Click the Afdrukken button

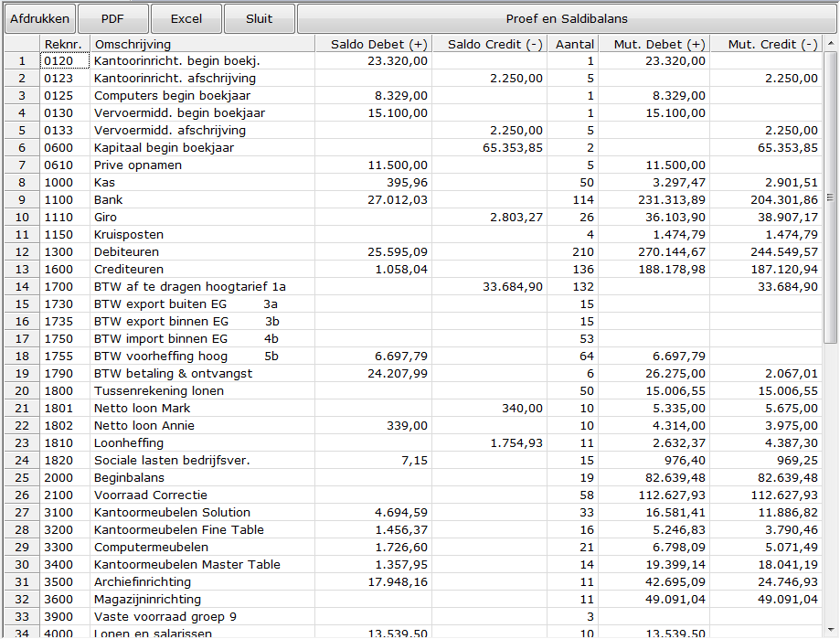pyautogui.click(x=38, y=18)
